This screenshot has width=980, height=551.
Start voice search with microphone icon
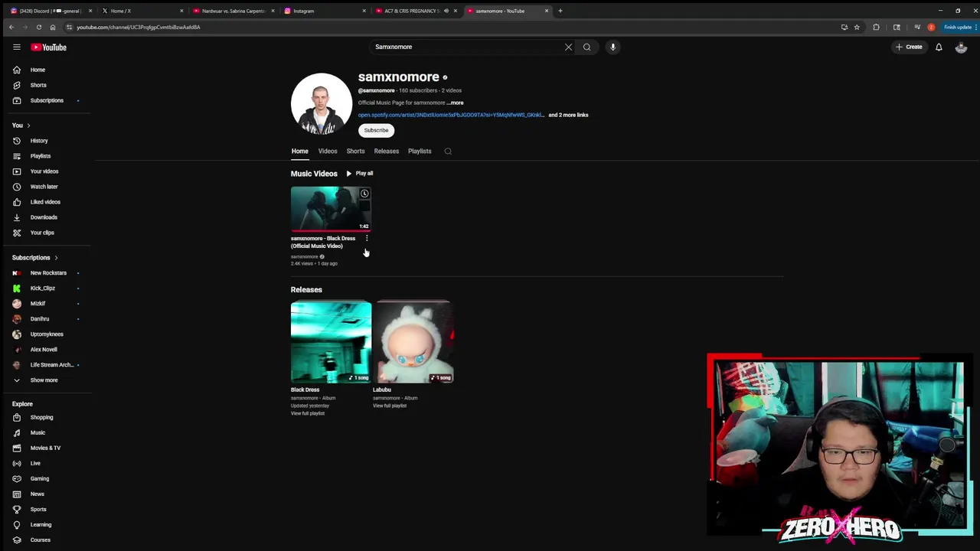click(612, 47)
